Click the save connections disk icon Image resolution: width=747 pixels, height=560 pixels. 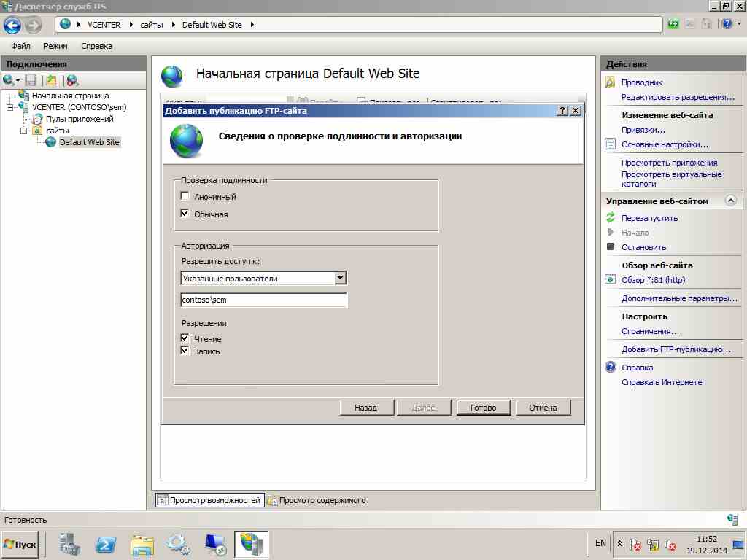point(31,80)
